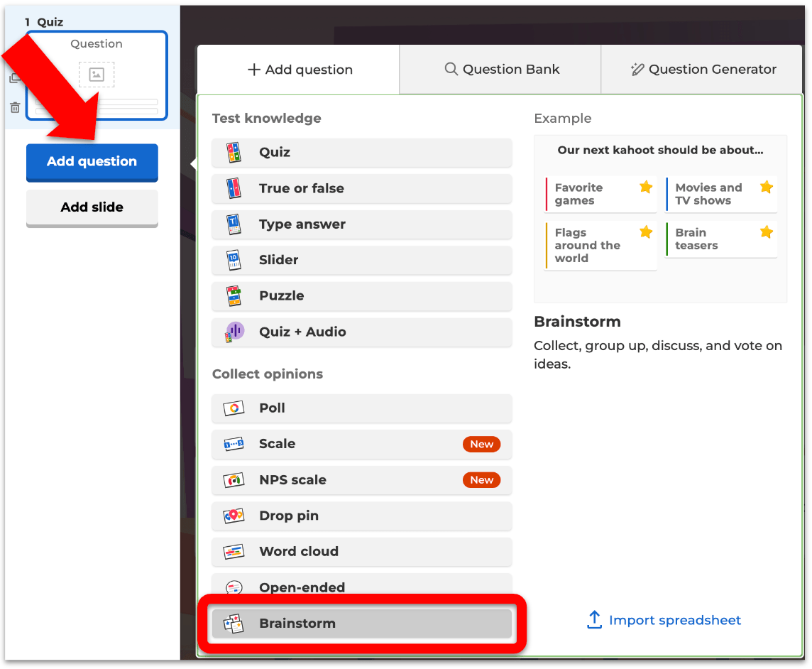The image size is (812, 669).
Task: Click the star on Movies and TV shows
Action: click(767, 187)
